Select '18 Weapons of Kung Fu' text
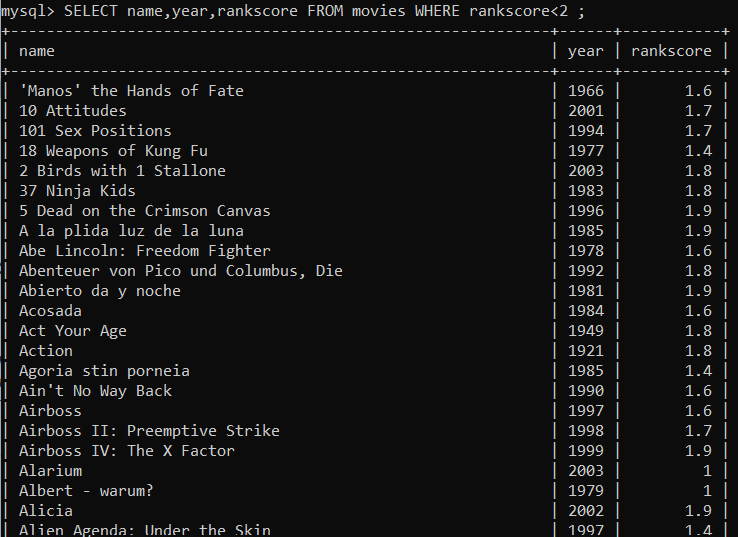 pos(113,151)
